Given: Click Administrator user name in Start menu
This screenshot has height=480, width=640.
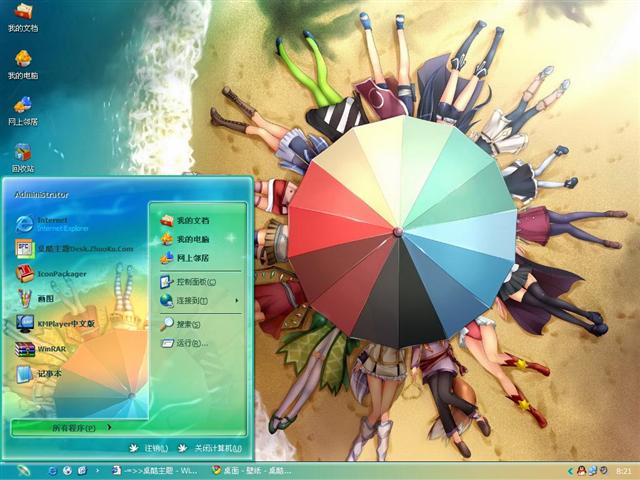Looking at the screenshot, I should [41, 195].
